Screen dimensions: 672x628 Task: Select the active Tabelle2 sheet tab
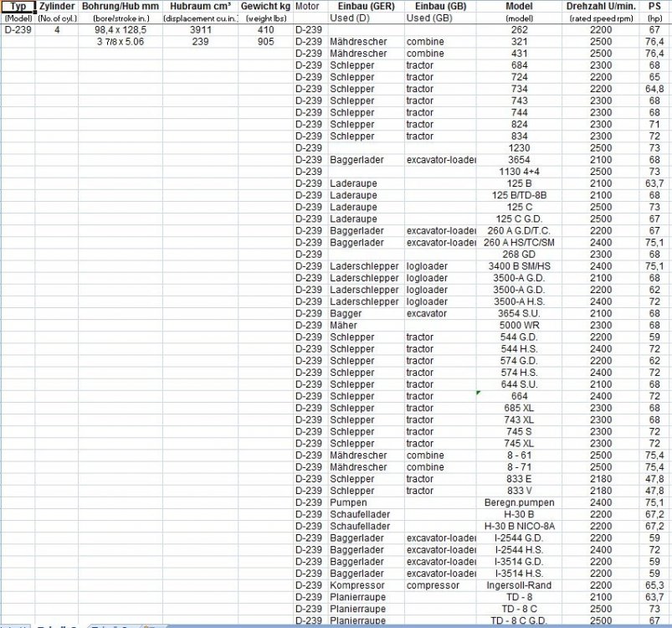59,625
